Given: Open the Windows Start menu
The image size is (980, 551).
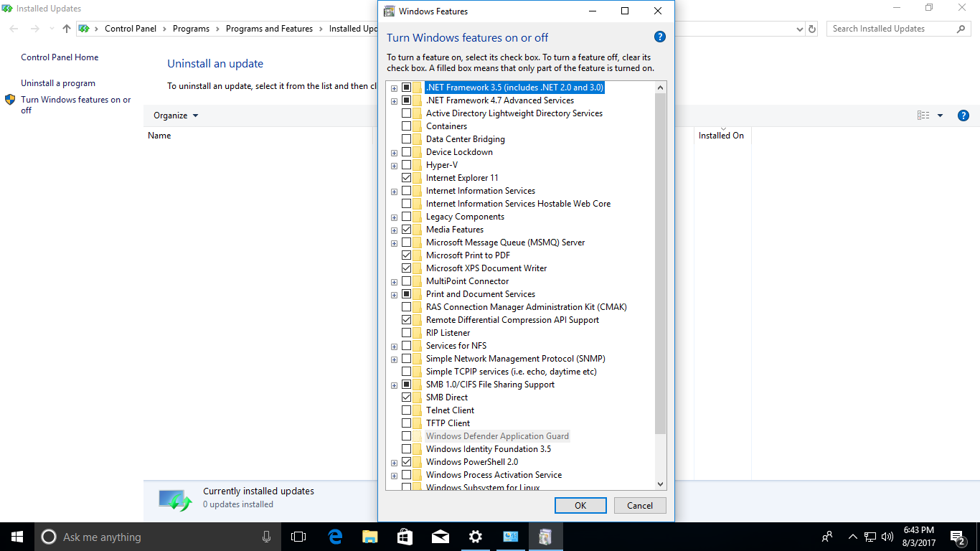Looking at the screenshot, I should pyautogui.click(x=17, y=537).
